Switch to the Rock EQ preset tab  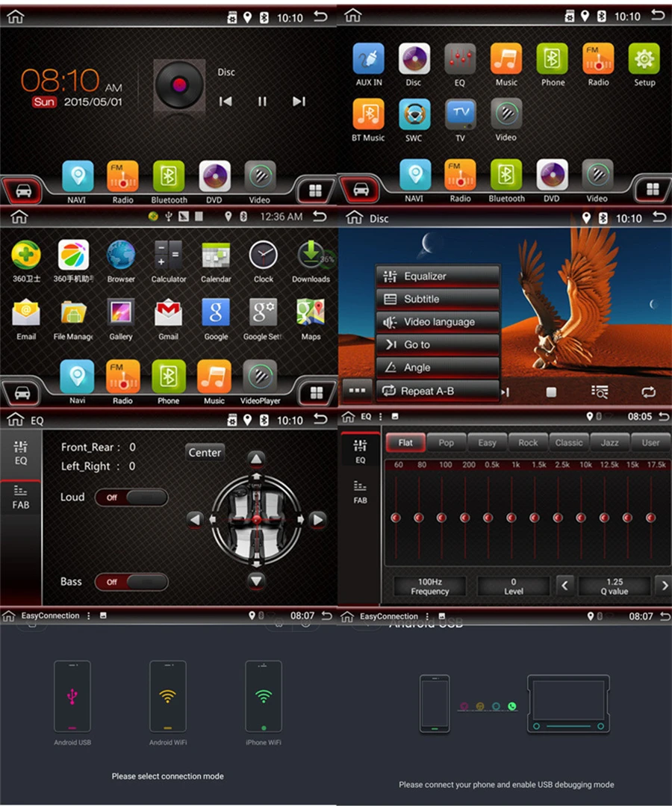click(528, 442)
